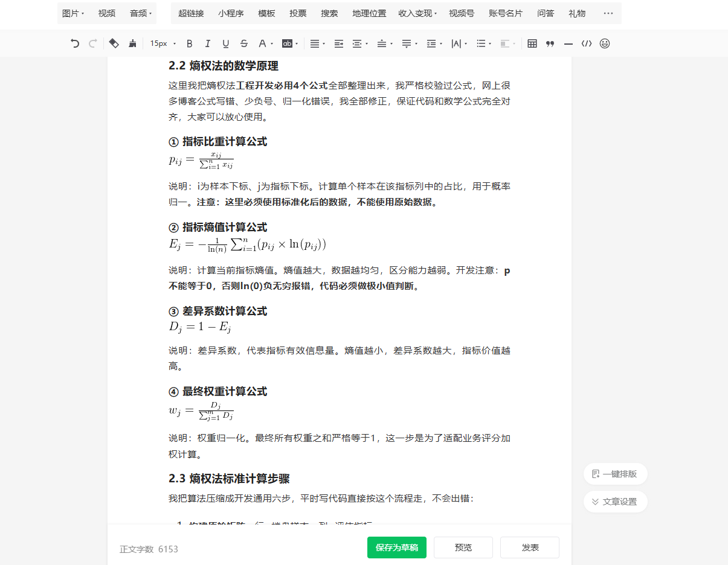Viewport: 728px width, 565px height.
Task: Click the heading ③ 差异系数计算公式
Action: (x=217, y=311)
